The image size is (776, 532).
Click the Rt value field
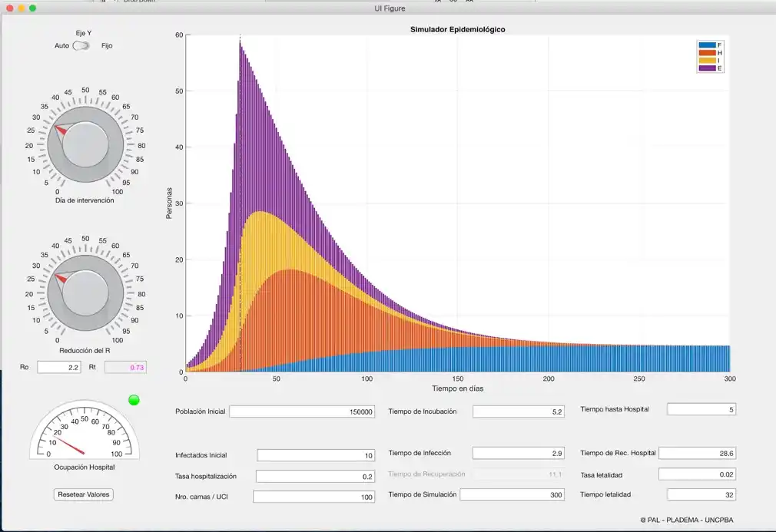tap(125, 368)
